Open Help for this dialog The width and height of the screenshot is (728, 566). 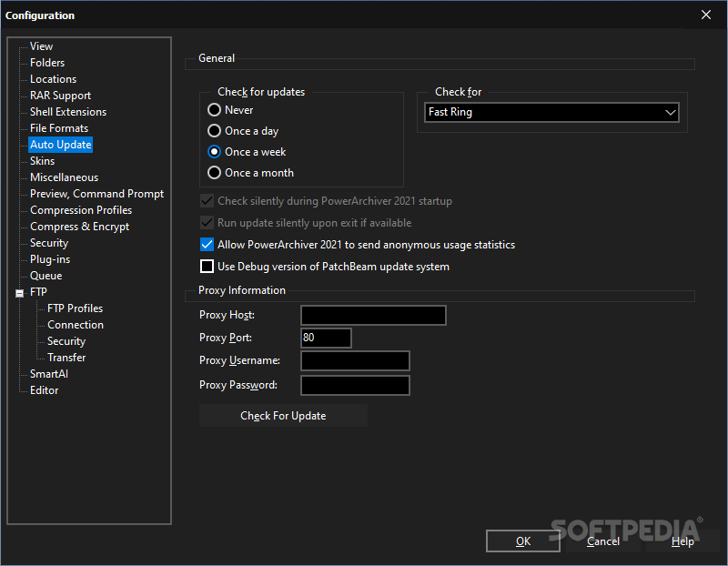682,541
